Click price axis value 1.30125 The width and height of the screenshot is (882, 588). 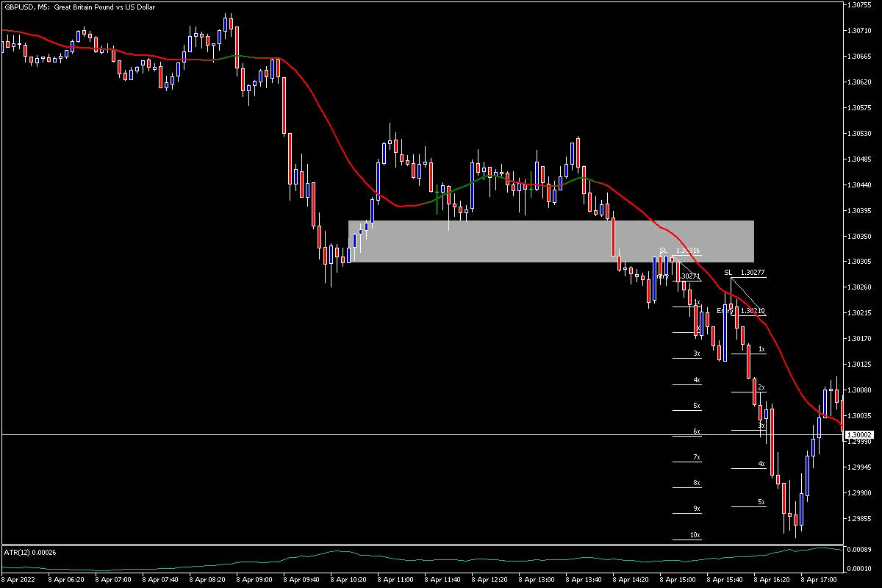click(858, 365)
